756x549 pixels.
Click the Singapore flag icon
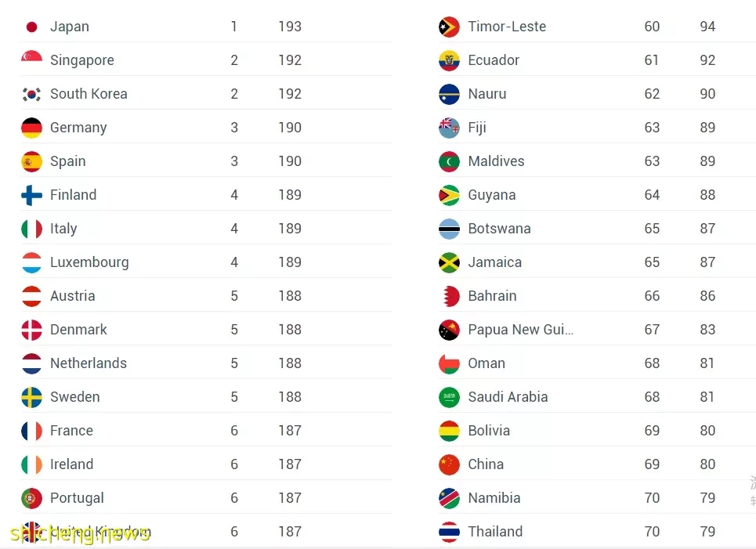[32, 57]
